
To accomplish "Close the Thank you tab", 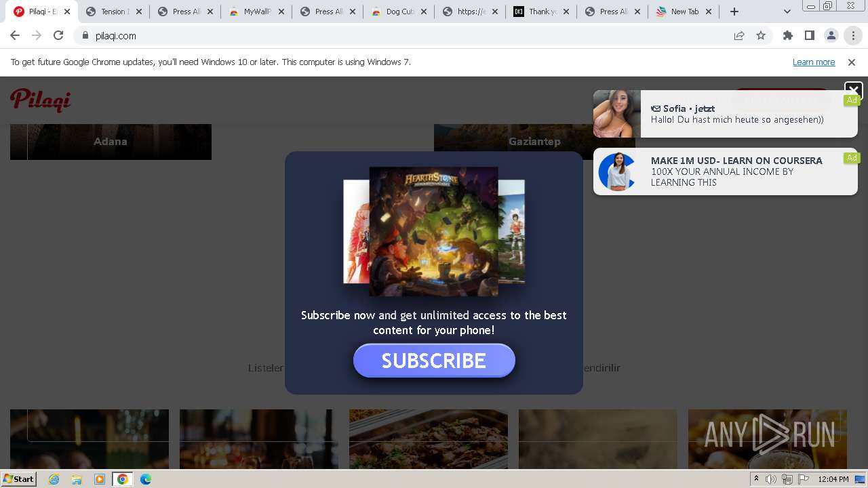I will [x=566, y=12].
